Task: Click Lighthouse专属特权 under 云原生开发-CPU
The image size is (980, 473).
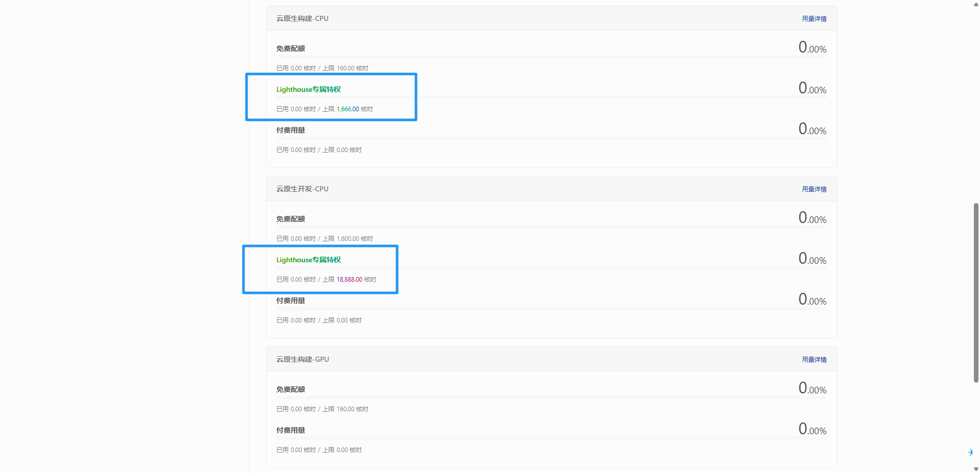Action: (308, 260)
